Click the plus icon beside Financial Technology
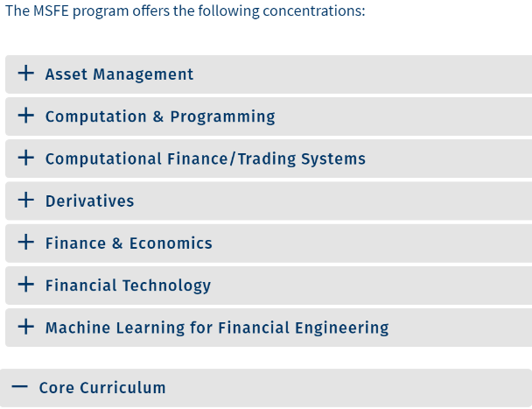The width and height of the screenshot is (532, 409). [26, 285]
